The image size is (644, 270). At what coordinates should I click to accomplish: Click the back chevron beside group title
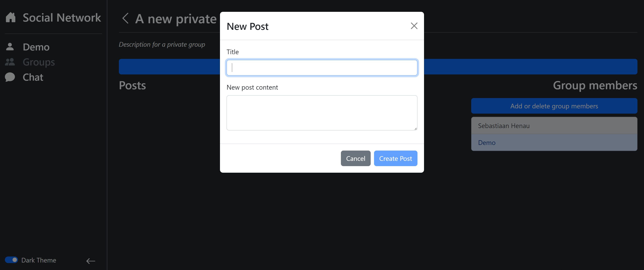coord(125,19)
